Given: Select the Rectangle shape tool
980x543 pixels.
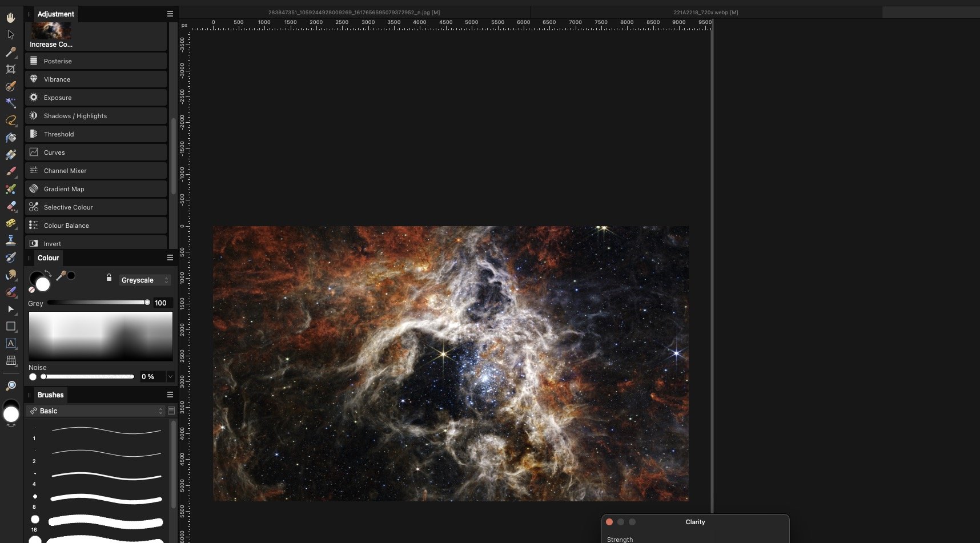Looking at the screenshot, I should [x=11, y=326].
